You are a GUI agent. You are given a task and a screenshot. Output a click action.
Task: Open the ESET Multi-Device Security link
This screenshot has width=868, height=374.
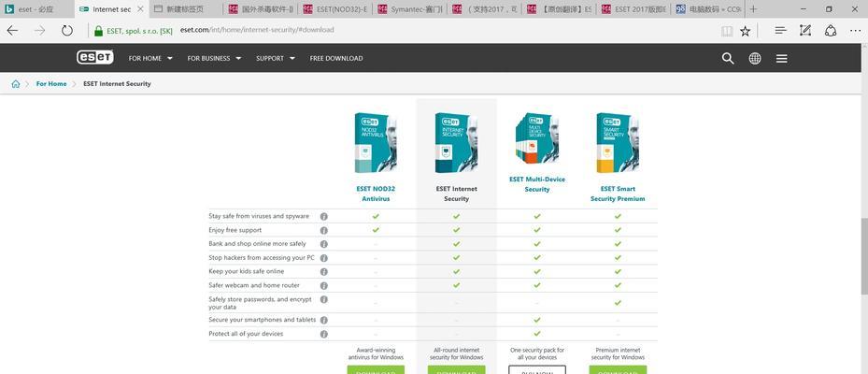pos(537,184)
